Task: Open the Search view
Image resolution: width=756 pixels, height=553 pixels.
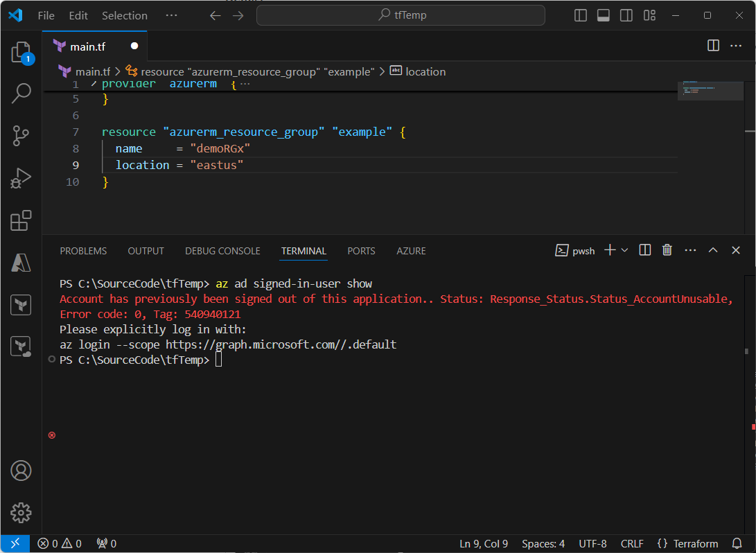Action: (x=21, y=94)
